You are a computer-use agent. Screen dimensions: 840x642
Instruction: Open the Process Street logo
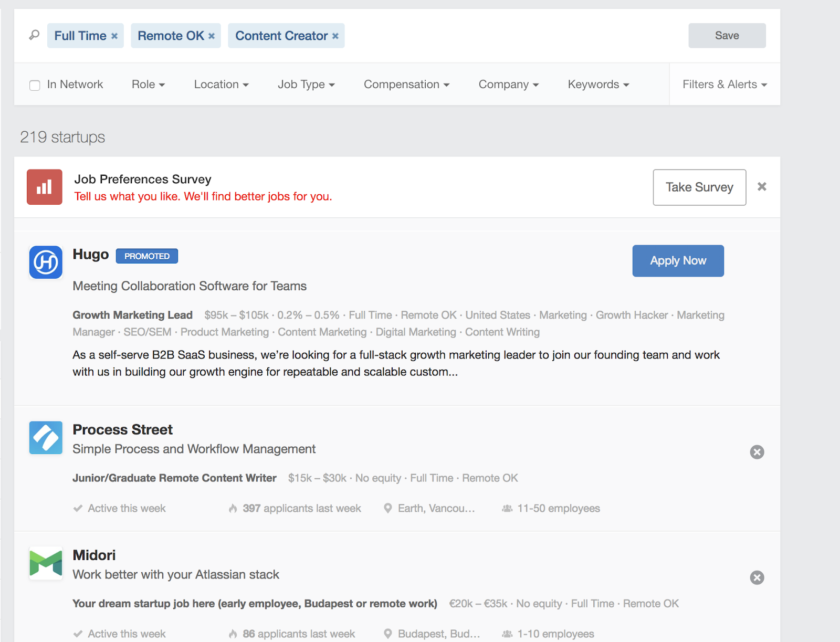coord(46,437)
